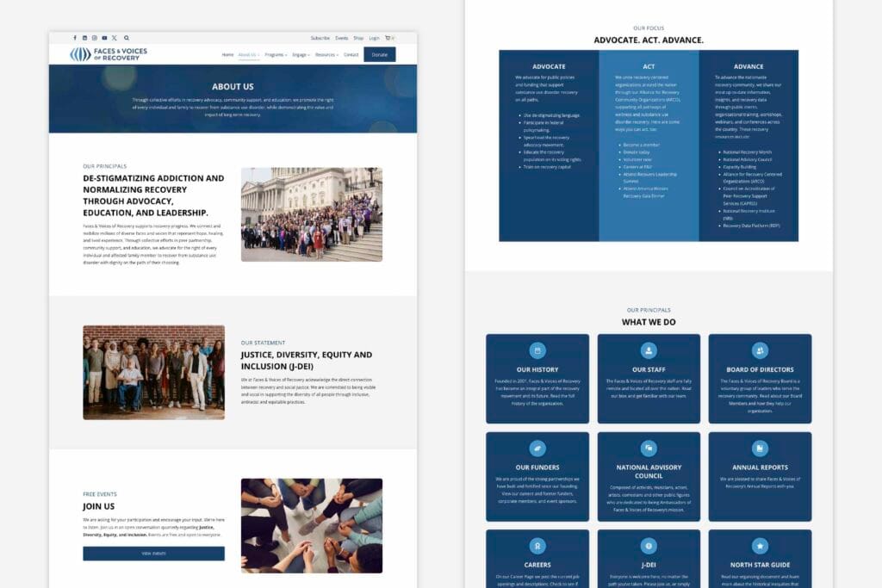Open the Facebook social icon in header
The image size is (882, 588).
(75, 38)
